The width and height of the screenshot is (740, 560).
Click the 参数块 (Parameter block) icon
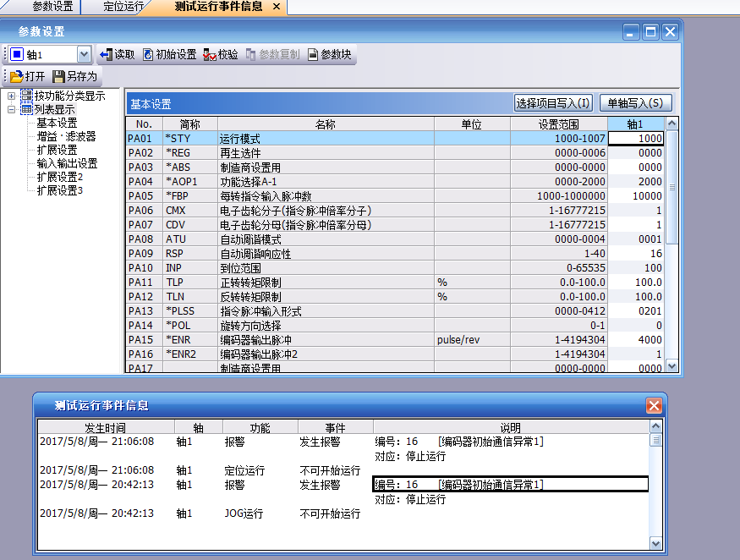coord(313,54)
